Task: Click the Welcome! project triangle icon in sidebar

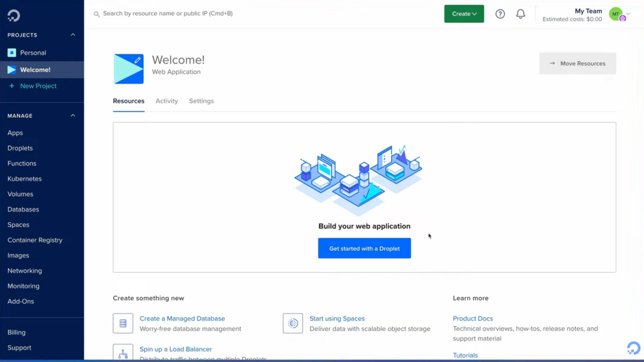Action: click(x=12, y=69)
